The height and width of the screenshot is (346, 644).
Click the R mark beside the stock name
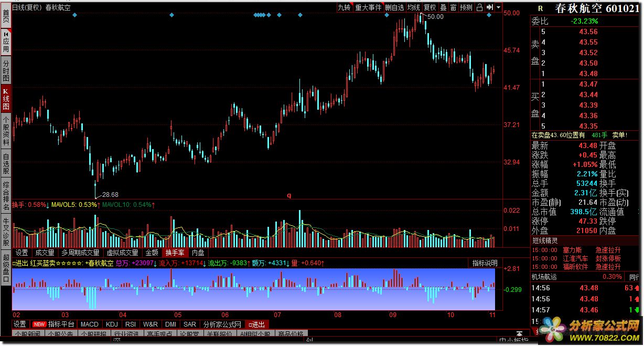pyautogui.click(x=540, y=8)
